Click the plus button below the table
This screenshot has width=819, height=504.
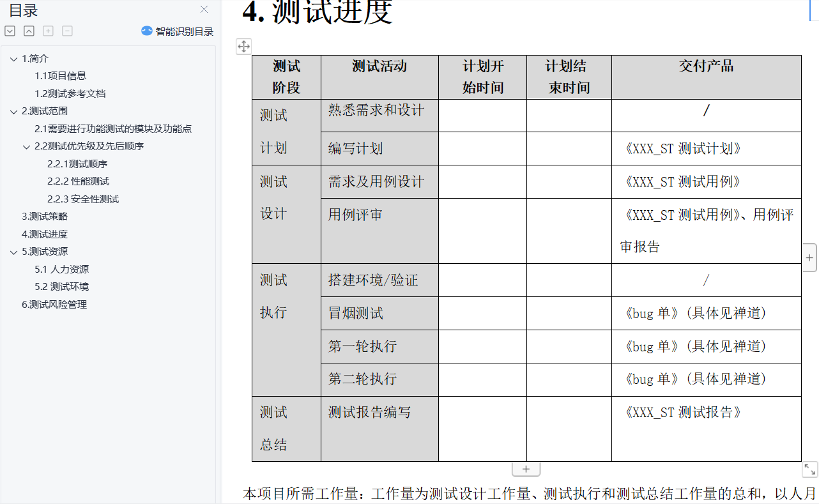[x=525, y=468]
